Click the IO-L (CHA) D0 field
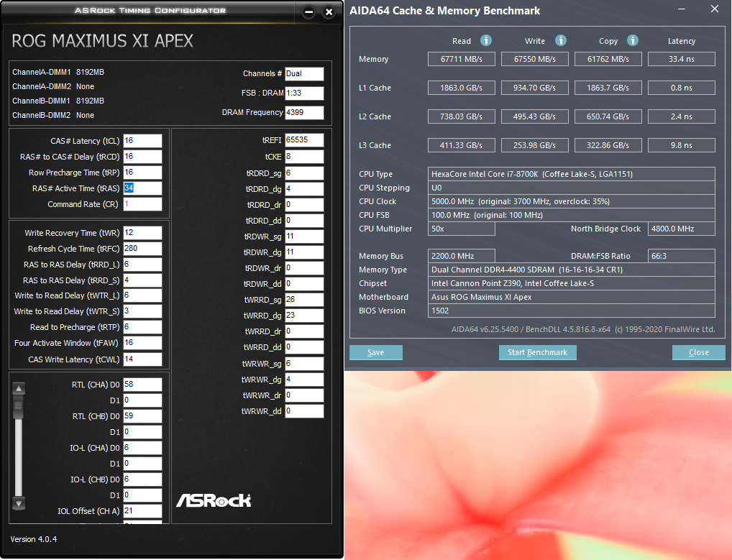Image resolution: width=732 pixels, height=560 pixels. (142, 448)
